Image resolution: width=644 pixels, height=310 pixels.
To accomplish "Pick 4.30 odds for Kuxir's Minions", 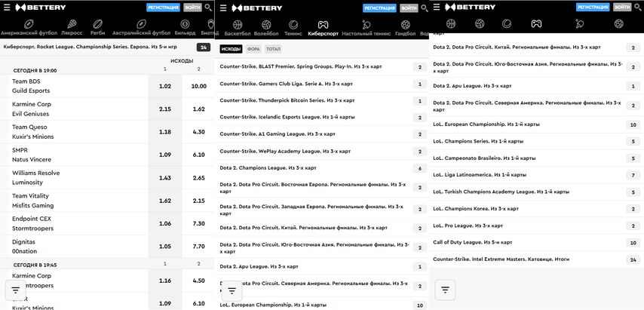I will 198,132.
